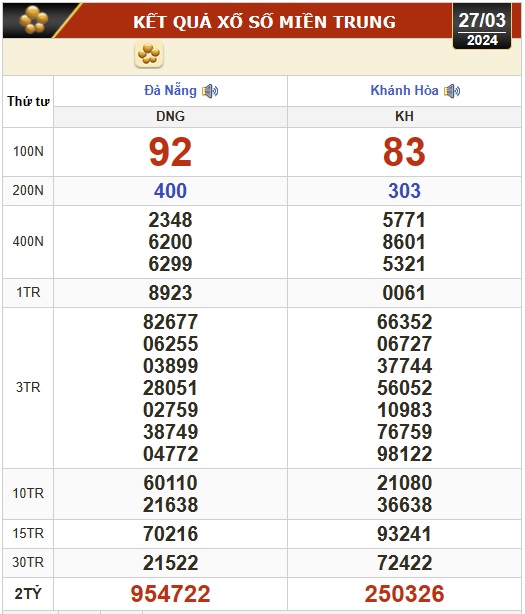Click the 1TR prize label
The image size is (525, 614).
(x=28, y=293)
